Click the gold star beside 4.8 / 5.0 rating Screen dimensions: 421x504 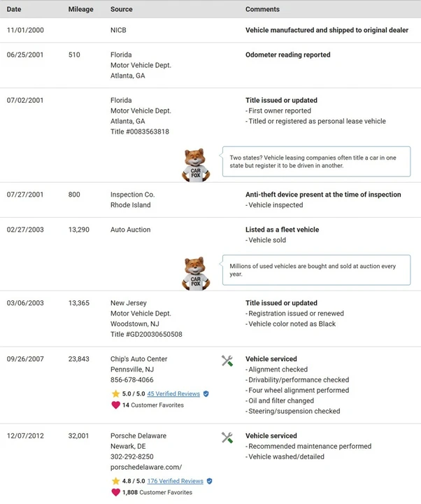coord(115,481)
